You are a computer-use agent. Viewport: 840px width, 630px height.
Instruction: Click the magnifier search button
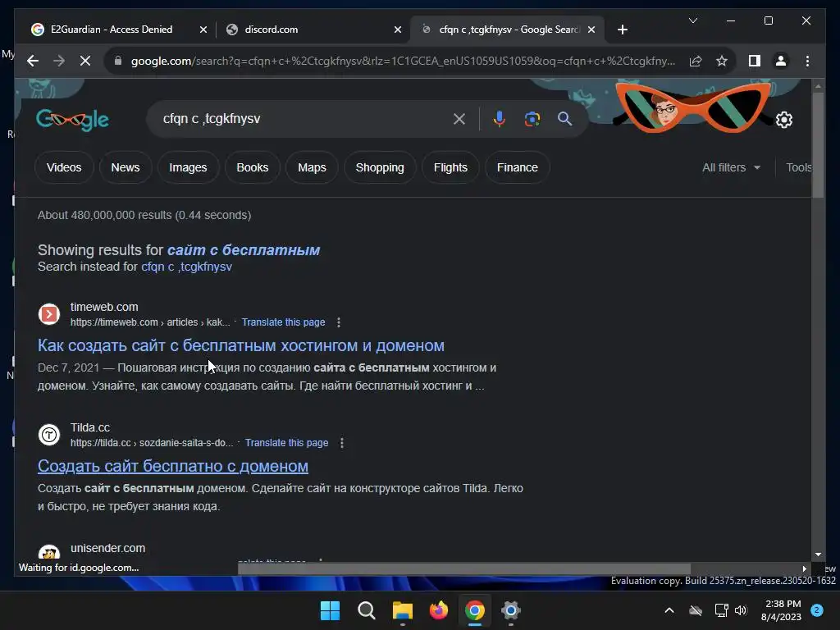click(x=564, y=119)
